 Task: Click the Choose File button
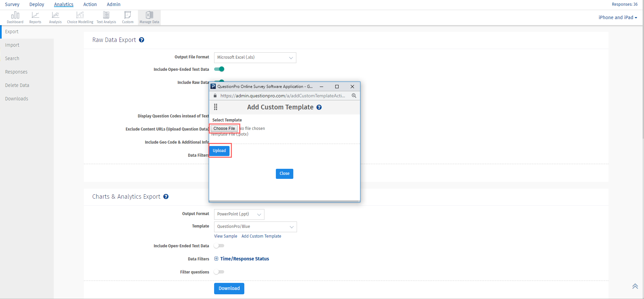pos(224,129)
